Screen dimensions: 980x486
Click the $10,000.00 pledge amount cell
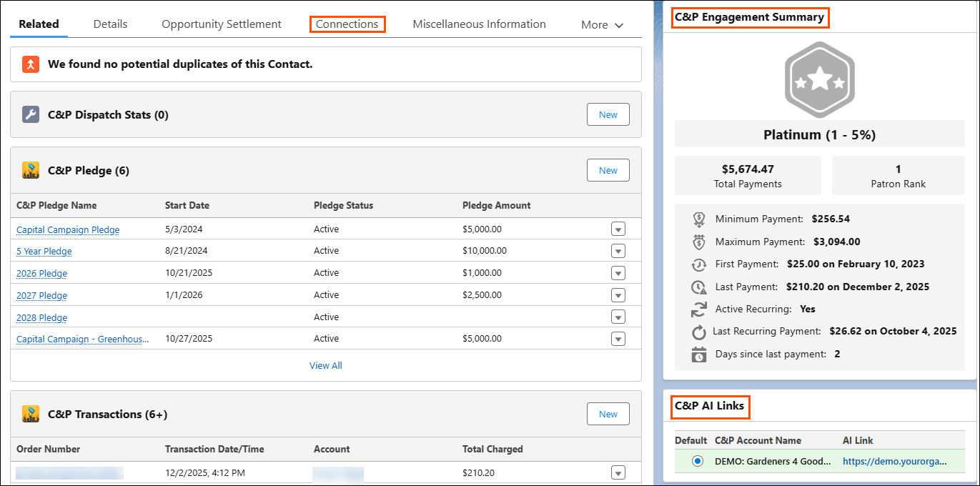click(485, 251)
